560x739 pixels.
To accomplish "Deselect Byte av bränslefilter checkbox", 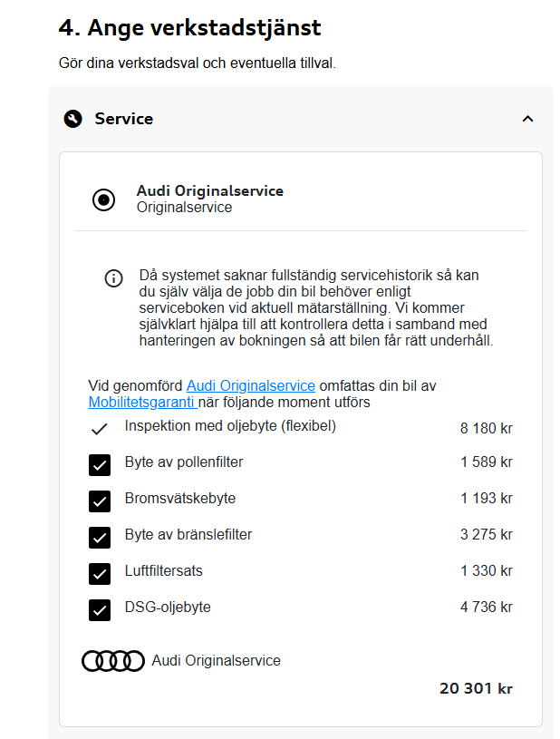I will pos(100,538).
